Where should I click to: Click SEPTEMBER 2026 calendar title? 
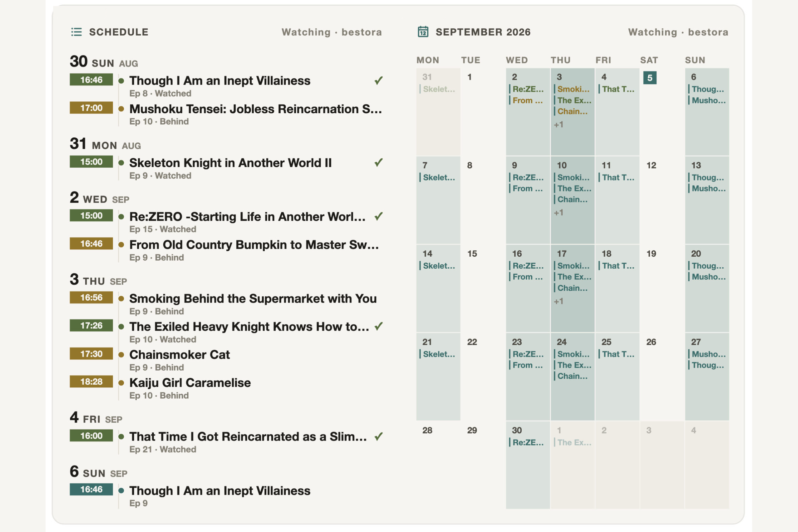click(x=483, y=32)
